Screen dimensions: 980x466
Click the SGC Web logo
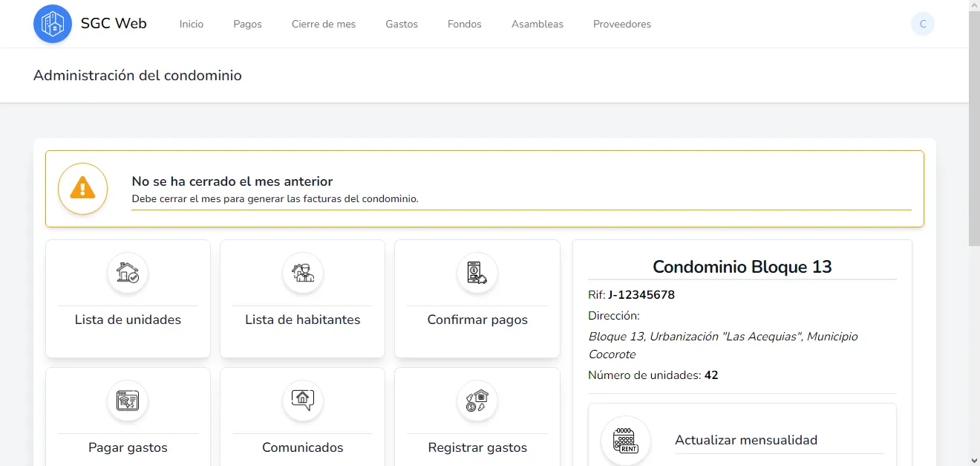pyautogui.click(x=89, y=23)
